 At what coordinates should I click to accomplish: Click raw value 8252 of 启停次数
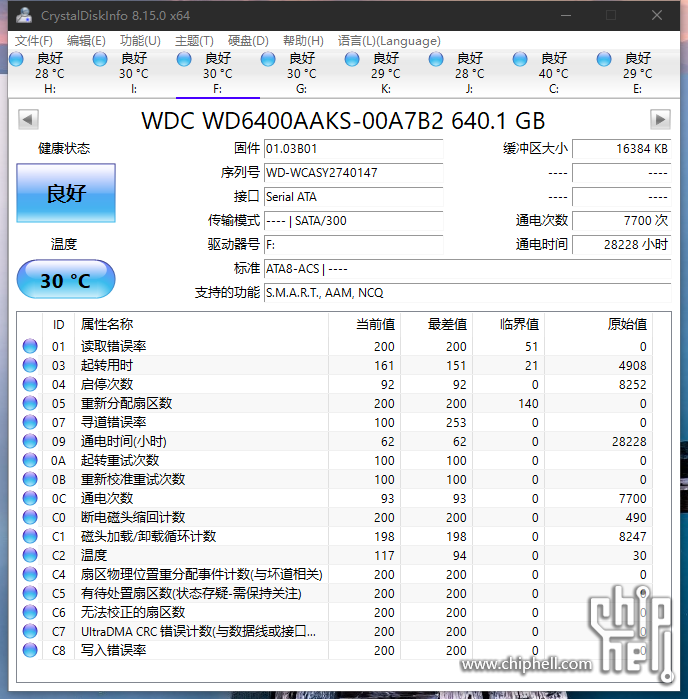coord(632,385)
